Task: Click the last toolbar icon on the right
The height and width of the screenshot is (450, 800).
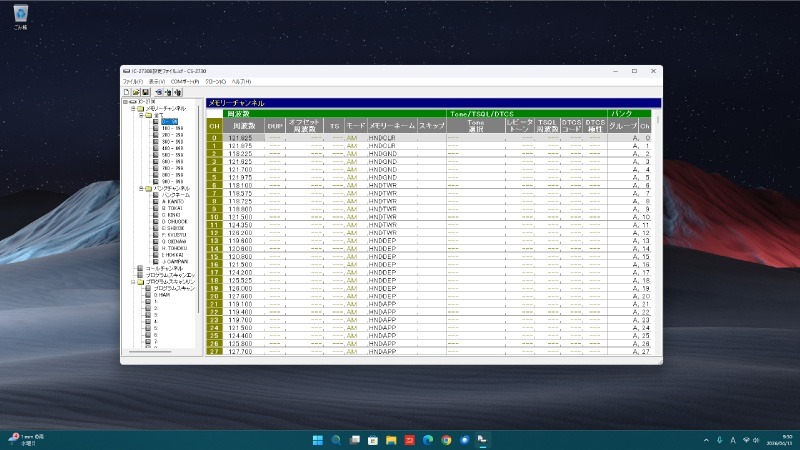Action: [x=177, y=92]
